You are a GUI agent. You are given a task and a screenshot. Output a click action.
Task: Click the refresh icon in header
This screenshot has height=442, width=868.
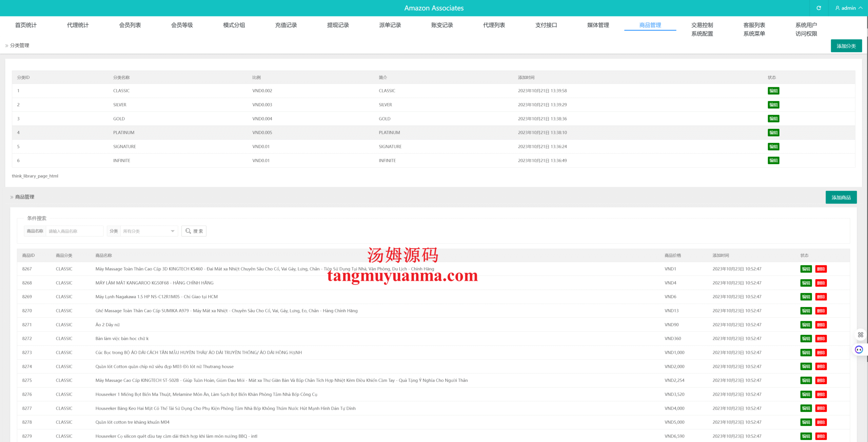coord(818,8)
